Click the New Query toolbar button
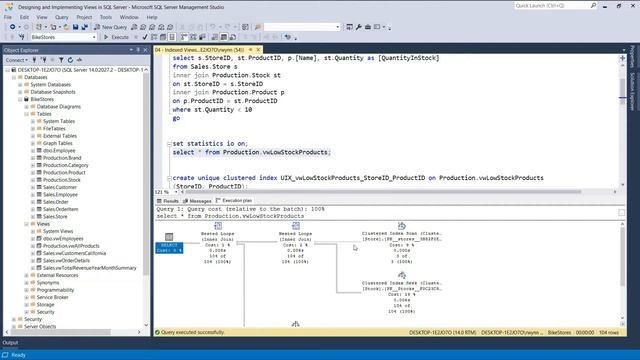Screen dimensions: 640x360 (111, 27)
